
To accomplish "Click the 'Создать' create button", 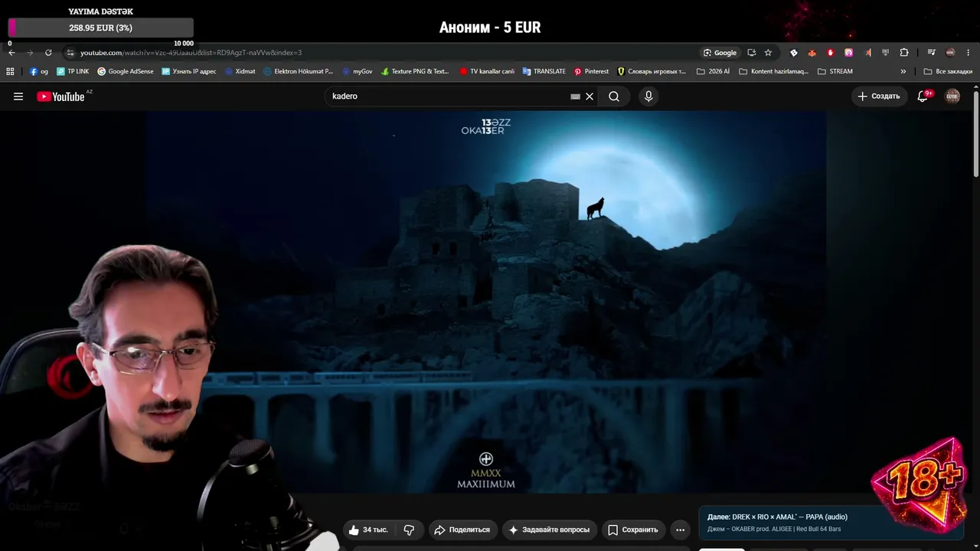I will click(x=879, y=96).
